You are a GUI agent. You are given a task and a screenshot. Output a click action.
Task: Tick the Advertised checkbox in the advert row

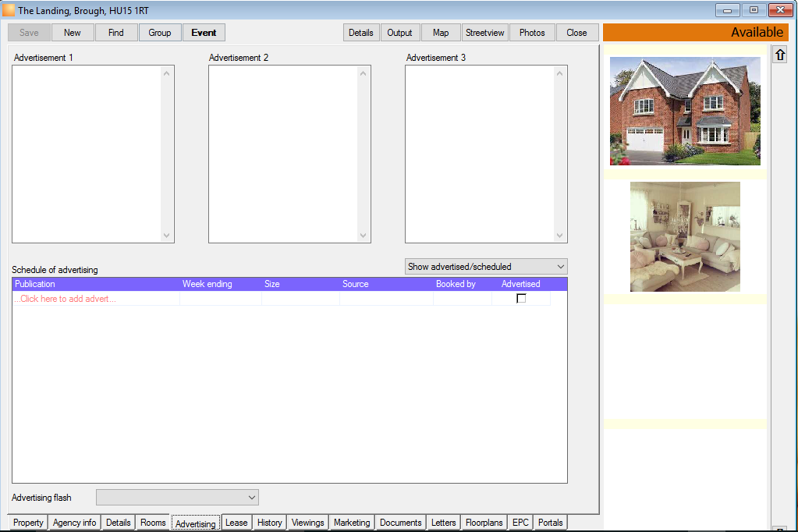pyautogui.click(x=521, y=298)
